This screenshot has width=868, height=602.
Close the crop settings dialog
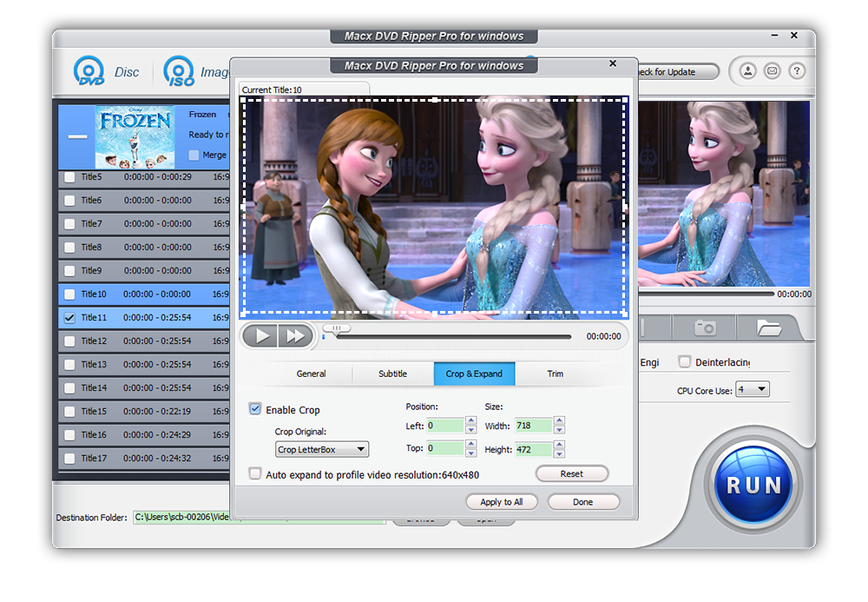point(613,63)
